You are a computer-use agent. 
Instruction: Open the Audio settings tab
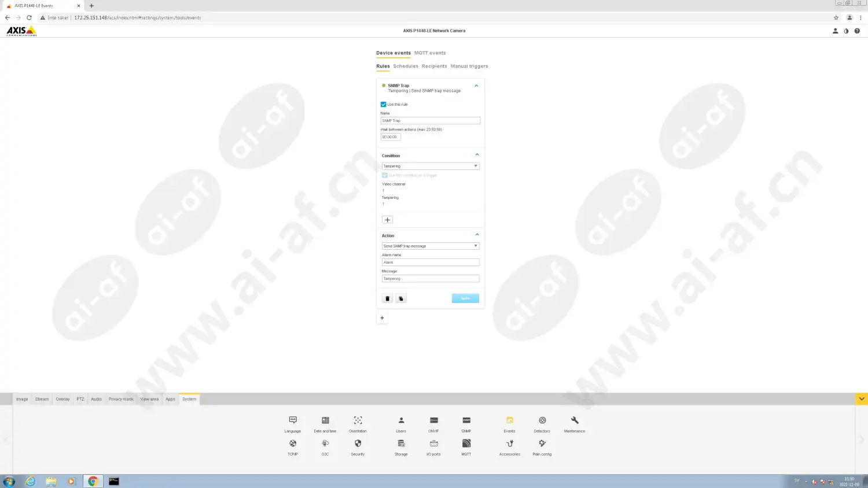coord(96,400)
